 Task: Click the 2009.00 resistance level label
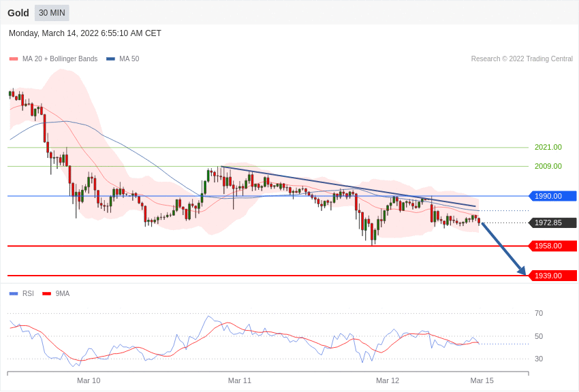click(548, 166)
